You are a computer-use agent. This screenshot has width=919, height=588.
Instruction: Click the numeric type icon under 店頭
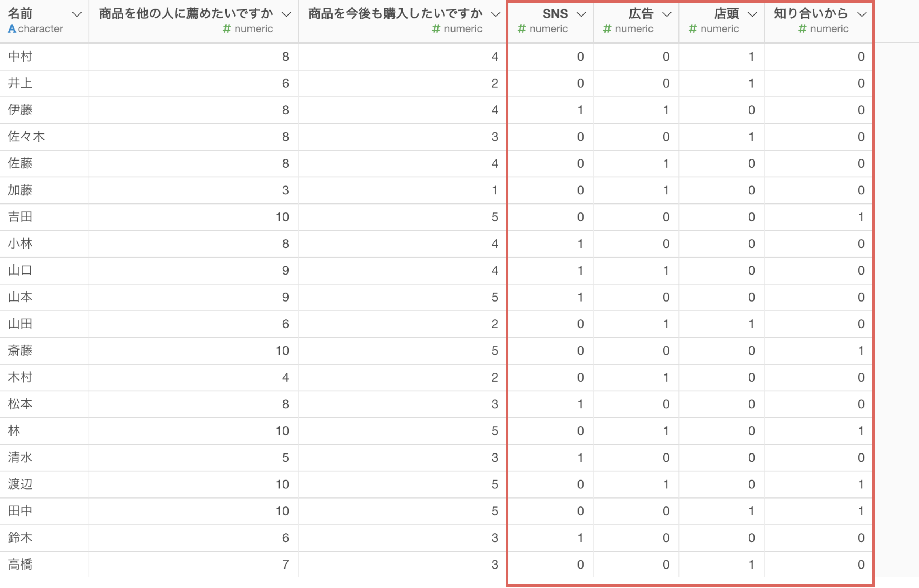click(693, 28)
